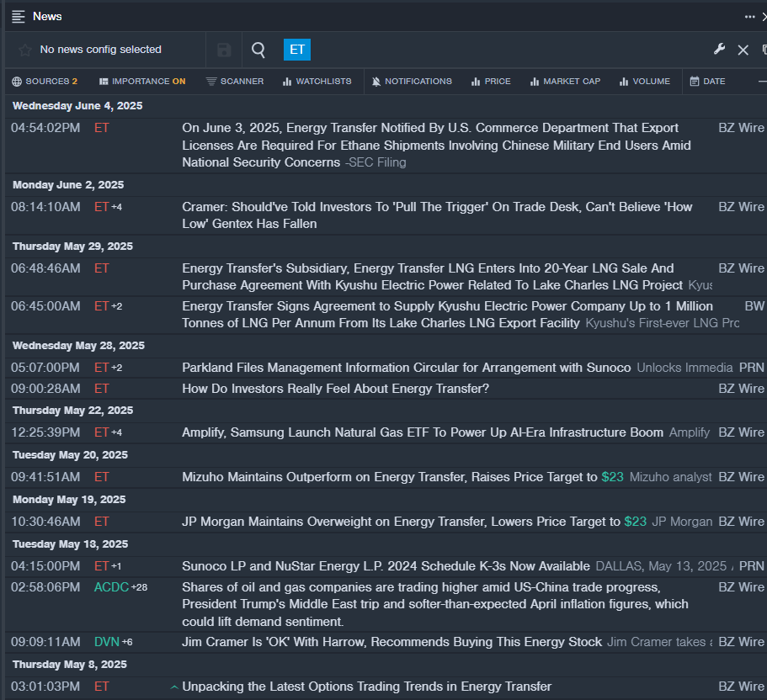Open the three-dot more options menu
767x700 pixels.
pos(750,17)
